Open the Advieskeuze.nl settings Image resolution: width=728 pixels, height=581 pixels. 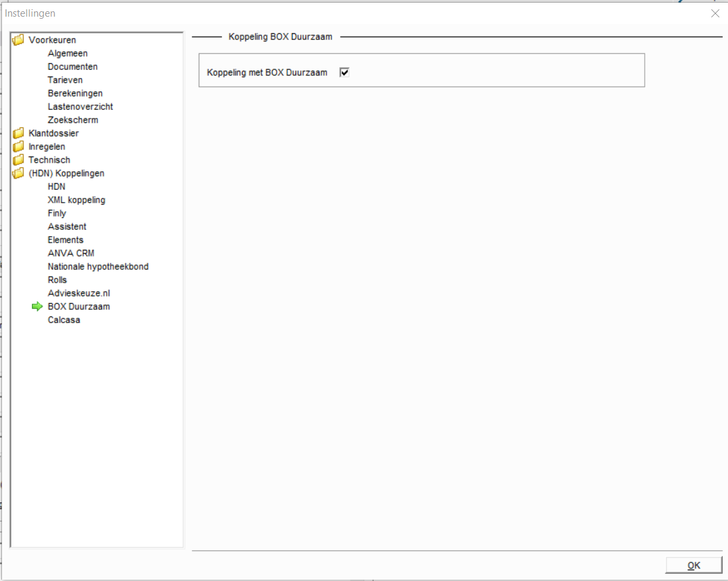[x=79, y=293]
